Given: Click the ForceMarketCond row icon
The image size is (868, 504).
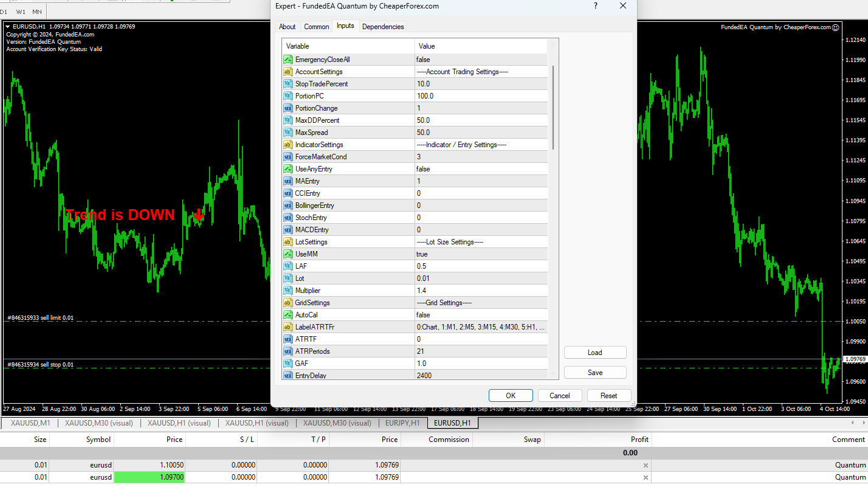Looking at the screenshot, I should [x=288, y=157].
